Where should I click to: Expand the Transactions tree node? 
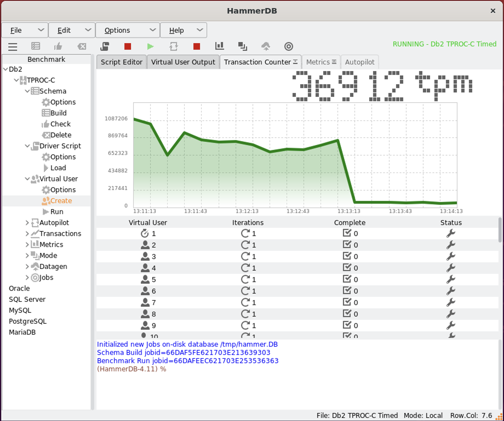[27, 234]
